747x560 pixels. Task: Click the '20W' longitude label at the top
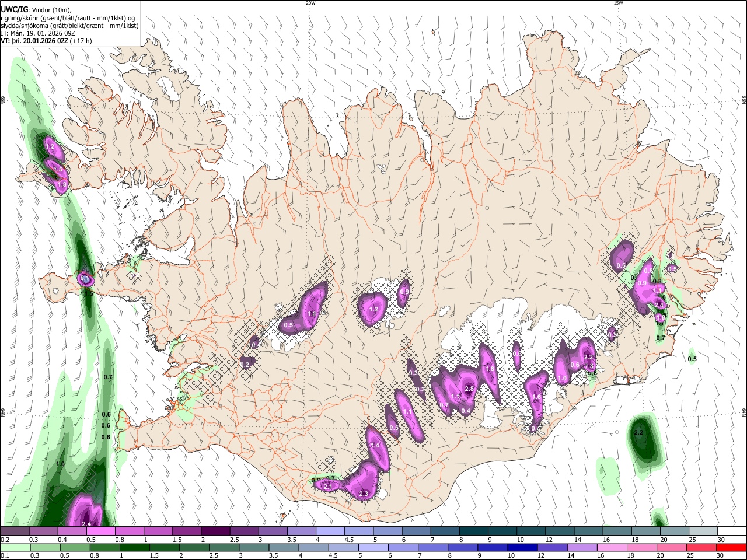310,3
